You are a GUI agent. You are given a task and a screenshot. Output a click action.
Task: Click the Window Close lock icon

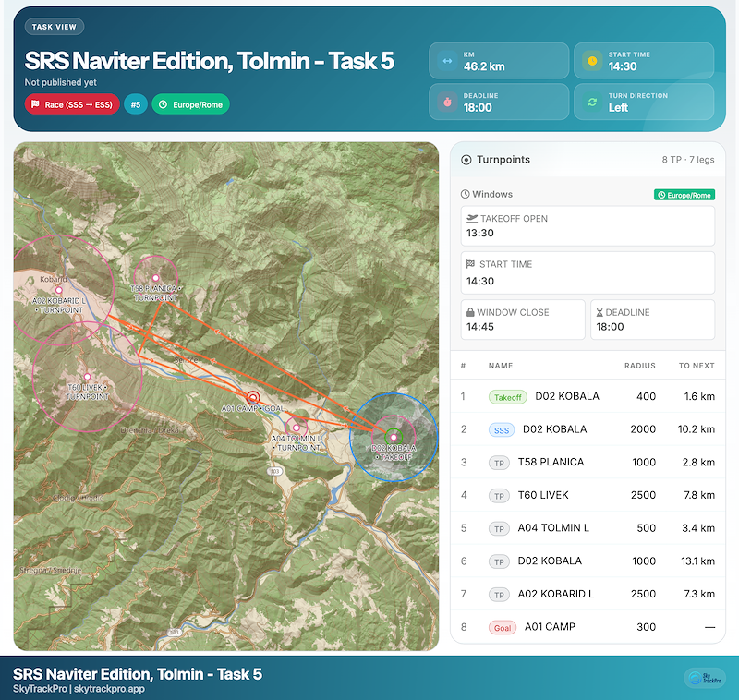click(x=470, y=312)
